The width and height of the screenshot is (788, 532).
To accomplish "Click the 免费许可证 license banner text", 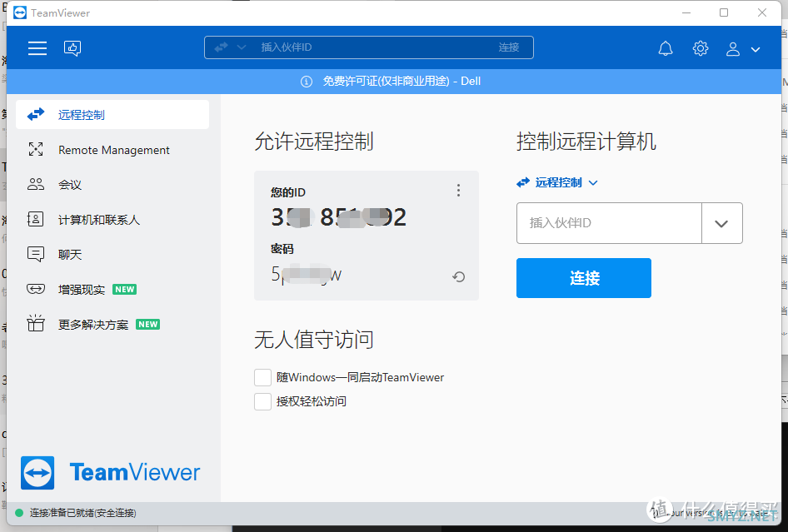I will click(401, 82).
